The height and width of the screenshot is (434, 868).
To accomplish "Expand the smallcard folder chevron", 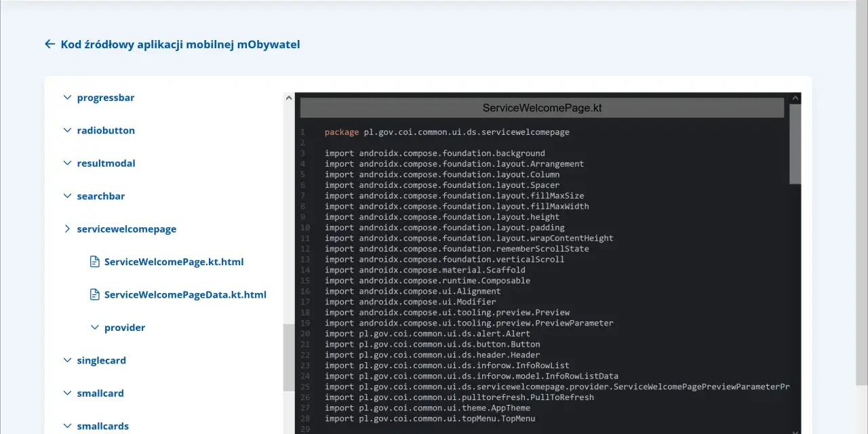I will 67,393.
